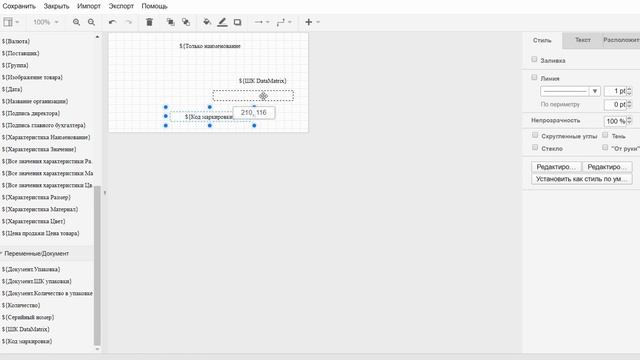Viewport: 640px width, 360px height.
Task: Open the view panels layout icon
Action: pos(7,22)
